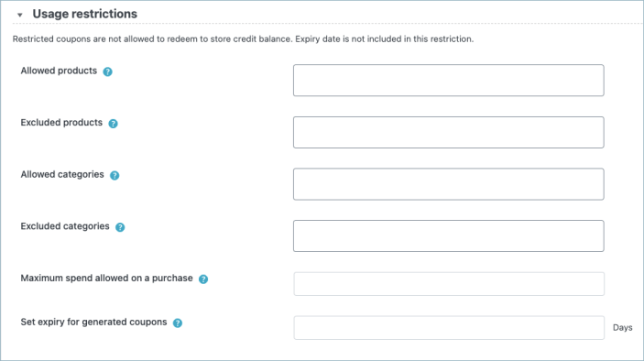
Task: Open the Excluded categories selection box
Action: [x=449, y=235]
